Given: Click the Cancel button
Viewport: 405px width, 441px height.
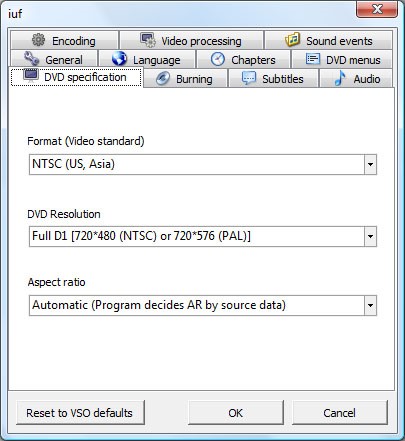Looking at the screenshot, I should (x=340, y=413).
